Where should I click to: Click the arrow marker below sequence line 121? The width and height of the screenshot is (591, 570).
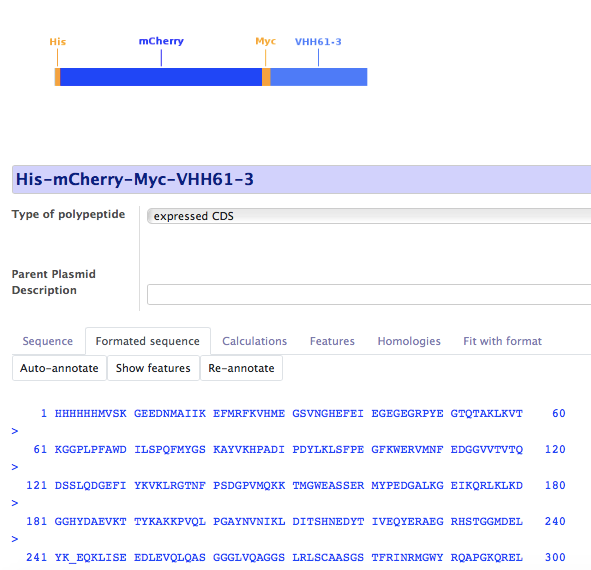pos(15,503)
